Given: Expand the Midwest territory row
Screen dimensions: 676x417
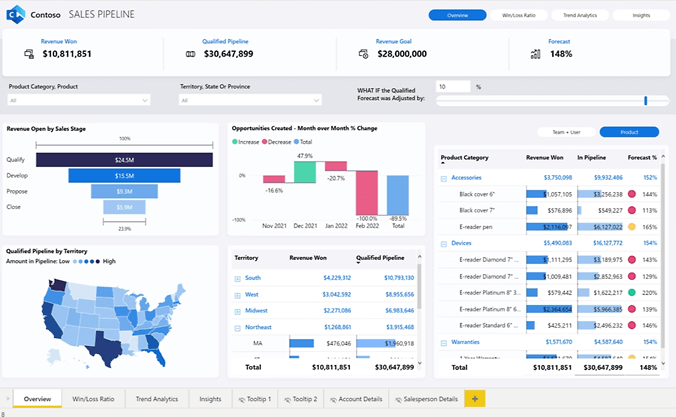Looking at the screenshot, I should 237,311.
